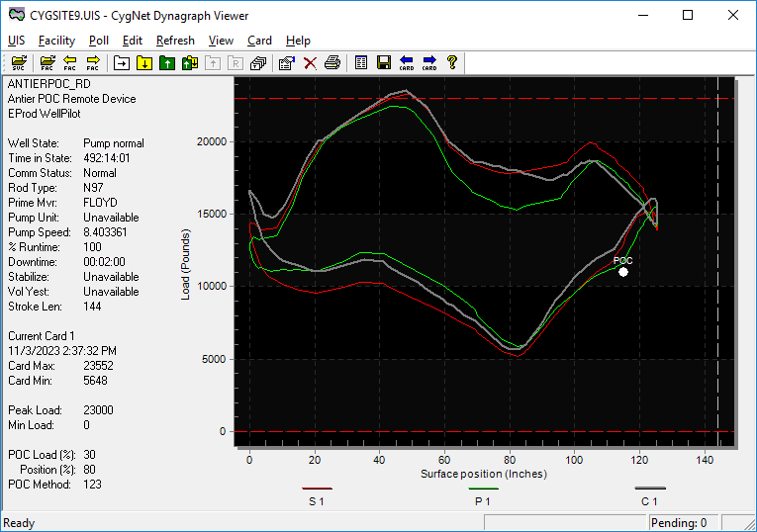This screenshot has height=532, width=757.
Task: Click the white folder with right arrow icon
Action: click(122, 62)
